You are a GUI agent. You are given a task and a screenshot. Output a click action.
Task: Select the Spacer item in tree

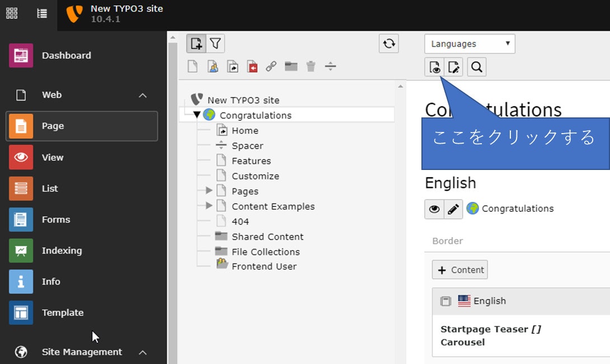click(247, 146)
